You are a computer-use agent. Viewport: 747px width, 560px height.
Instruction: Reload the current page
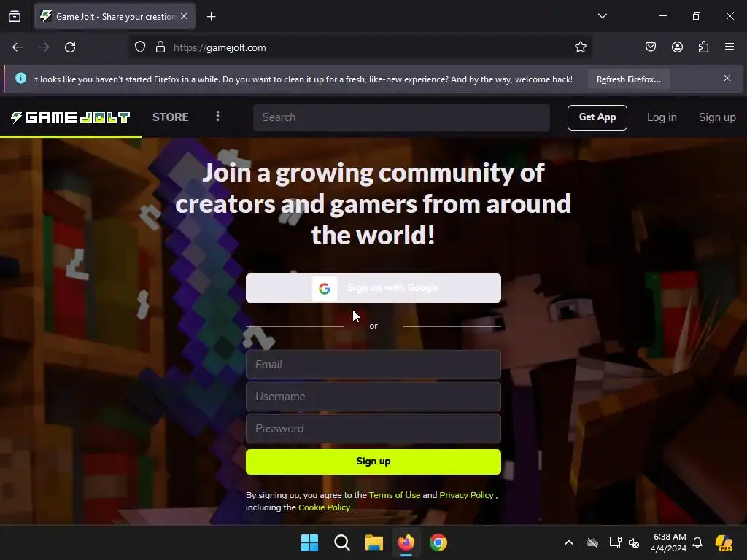pos(70,47)
